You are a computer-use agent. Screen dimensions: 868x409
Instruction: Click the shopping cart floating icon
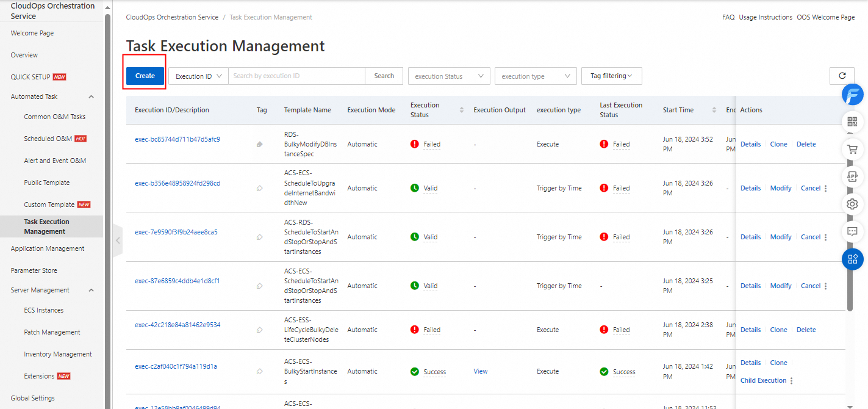(x=852, y=150)
